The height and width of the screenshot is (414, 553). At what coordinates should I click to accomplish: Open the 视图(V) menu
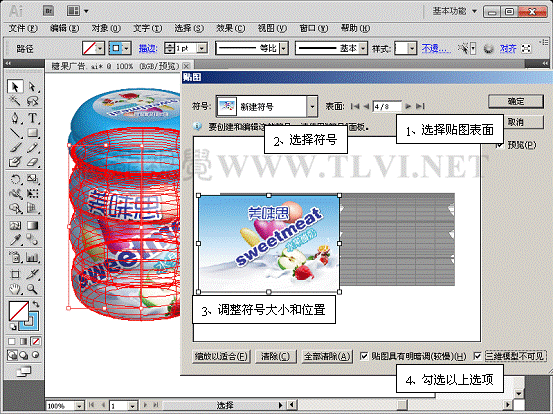point(272,28)
